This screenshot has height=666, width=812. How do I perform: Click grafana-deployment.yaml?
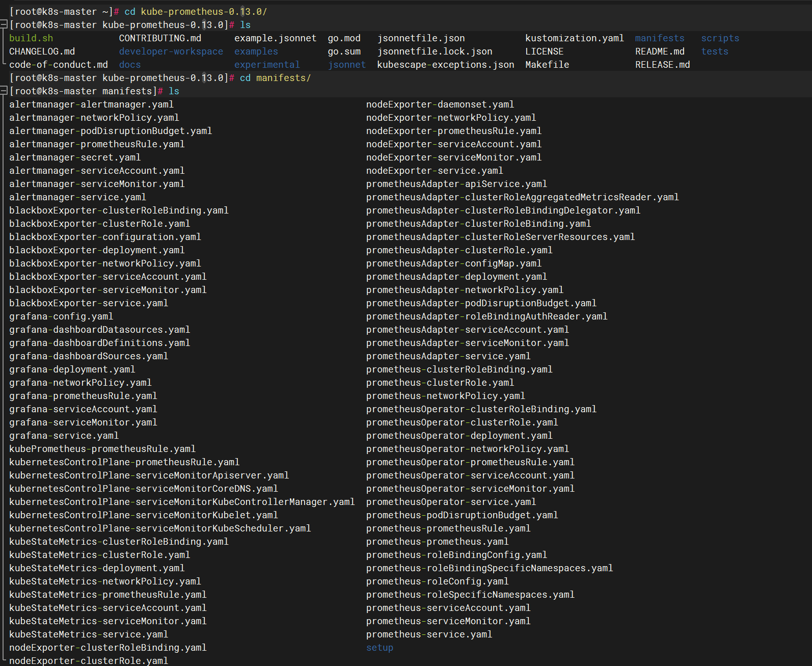pos(72,369)
